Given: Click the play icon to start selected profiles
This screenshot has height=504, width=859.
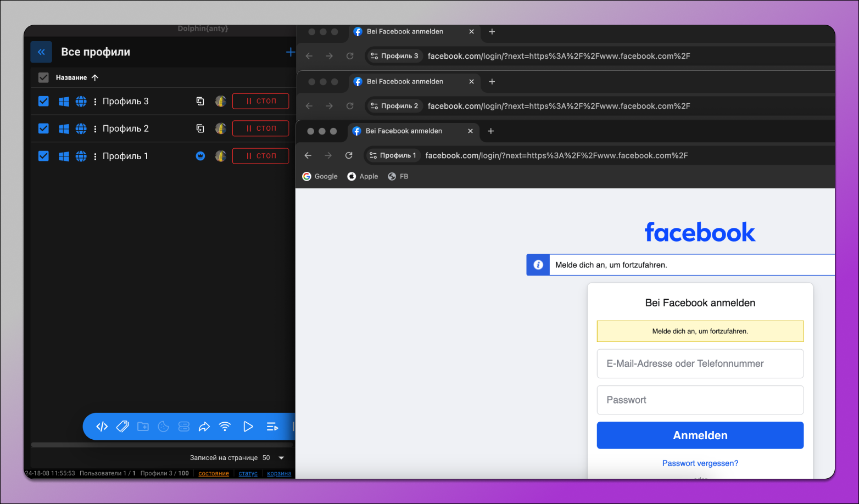Looking at the screenshot, I should [248, 427].
